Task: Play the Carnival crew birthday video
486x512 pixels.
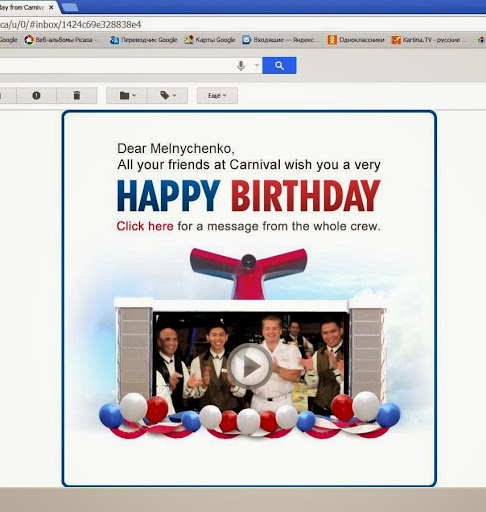Action: [250, 366]
